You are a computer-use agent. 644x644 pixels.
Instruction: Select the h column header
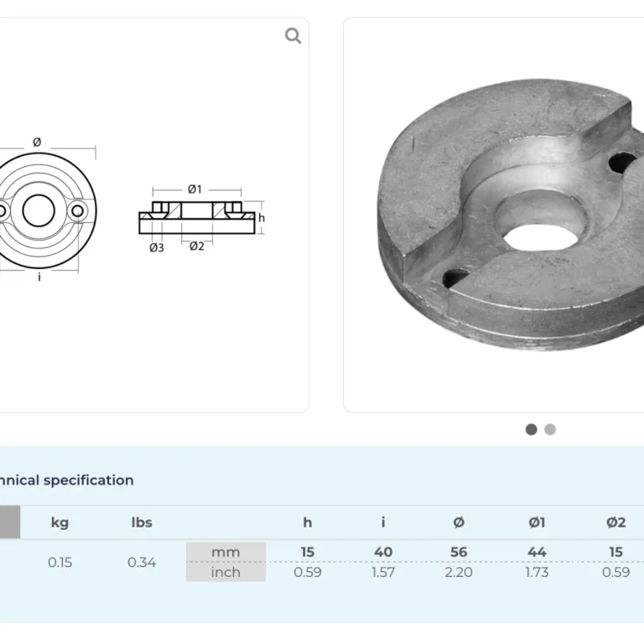[308, 522]
